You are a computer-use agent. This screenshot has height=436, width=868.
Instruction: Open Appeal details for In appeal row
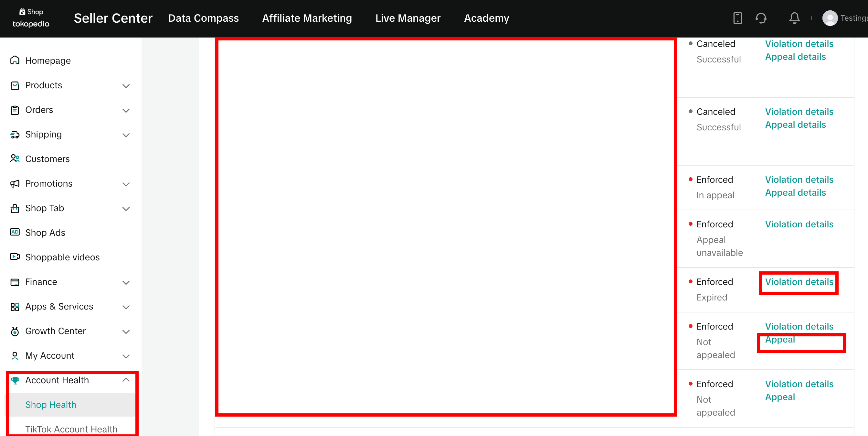tap(795, 192)
